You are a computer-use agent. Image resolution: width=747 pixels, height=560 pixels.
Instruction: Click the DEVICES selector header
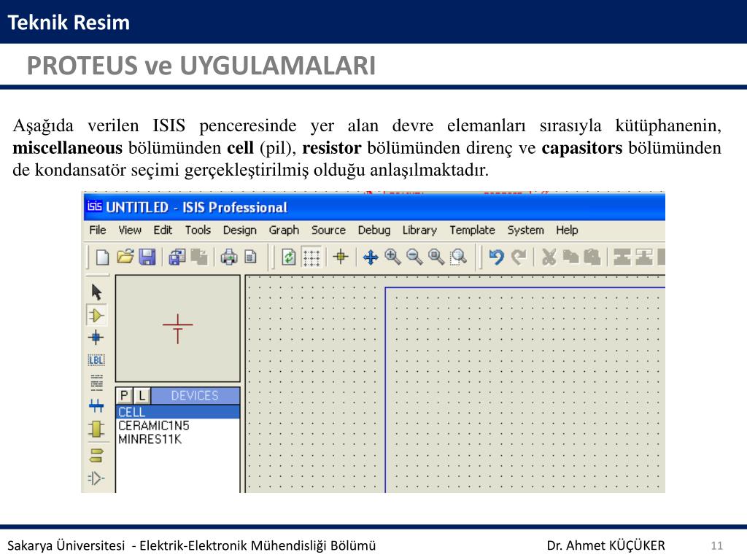[195, 395]
